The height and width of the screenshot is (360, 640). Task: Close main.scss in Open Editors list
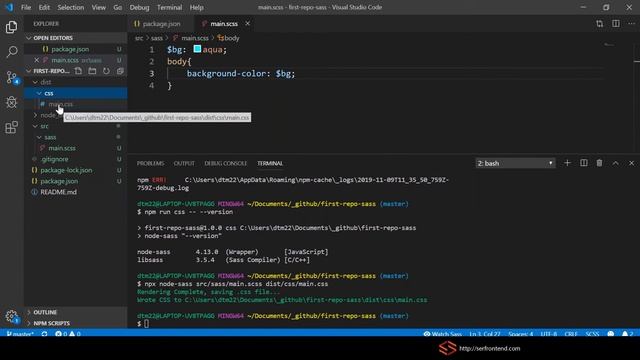pyautogui.click(x=36, y=60)
